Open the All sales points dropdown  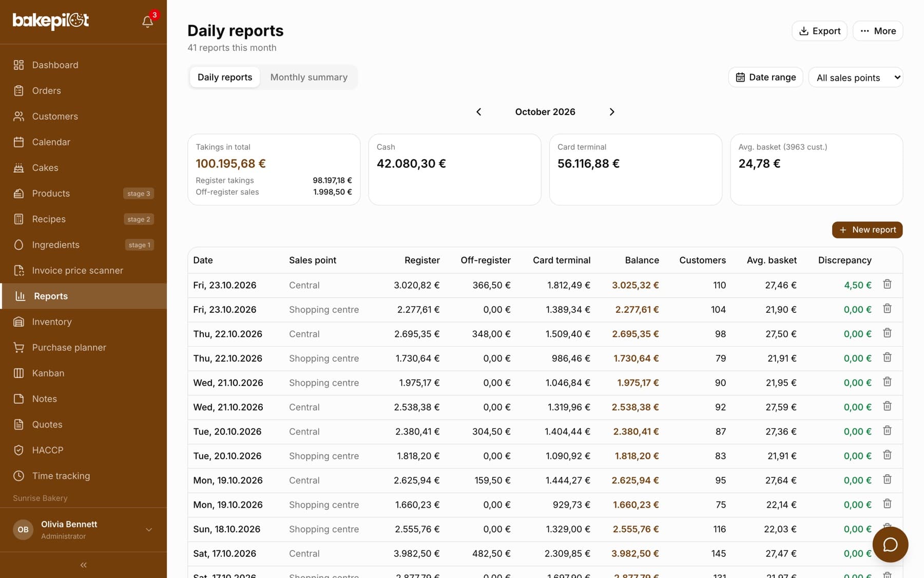coord(855,78)
